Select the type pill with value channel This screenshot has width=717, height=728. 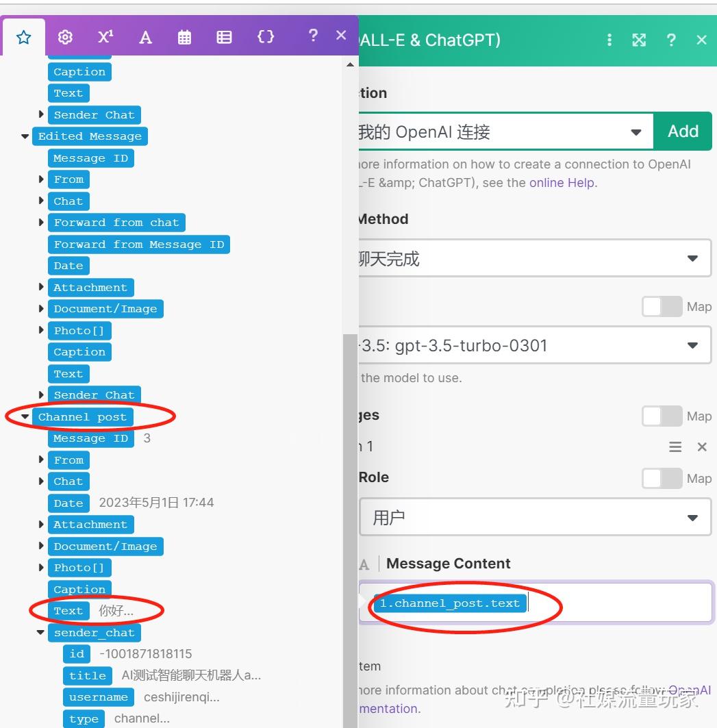click(84, 718)
